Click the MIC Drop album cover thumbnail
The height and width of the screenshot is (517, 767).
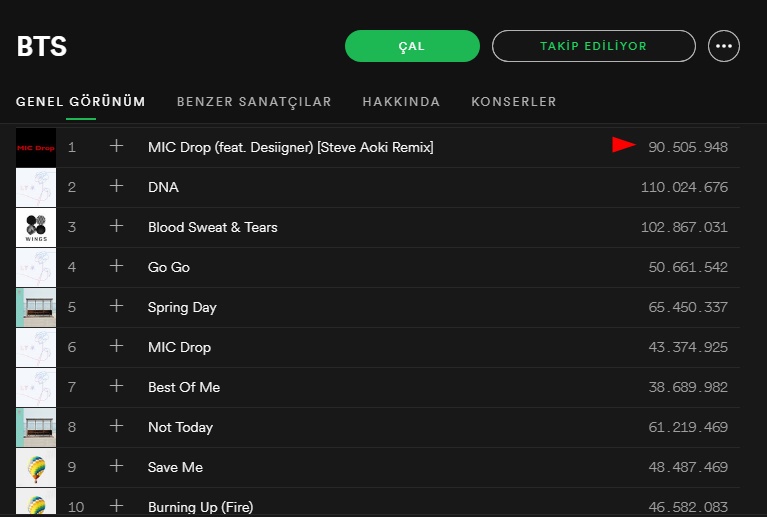(36, 148)
